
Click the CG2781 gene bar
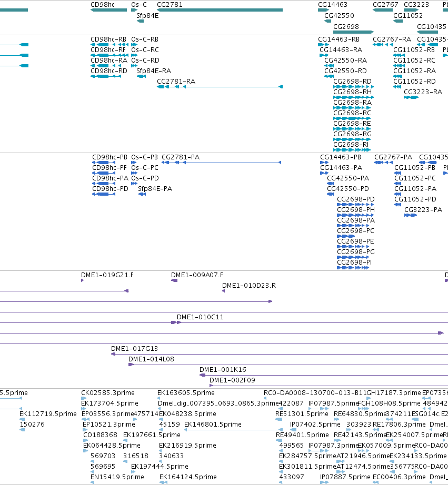click(x=220, y=10)
